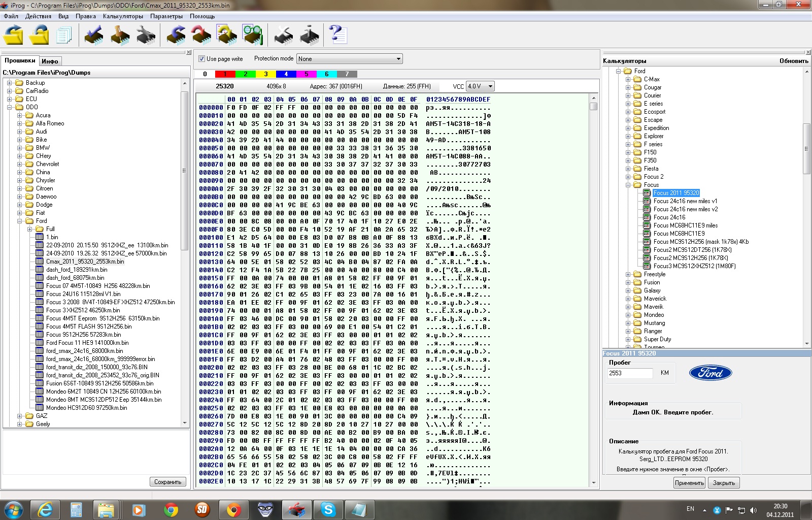Toggle the Use page write checkbox

point(201,59)
